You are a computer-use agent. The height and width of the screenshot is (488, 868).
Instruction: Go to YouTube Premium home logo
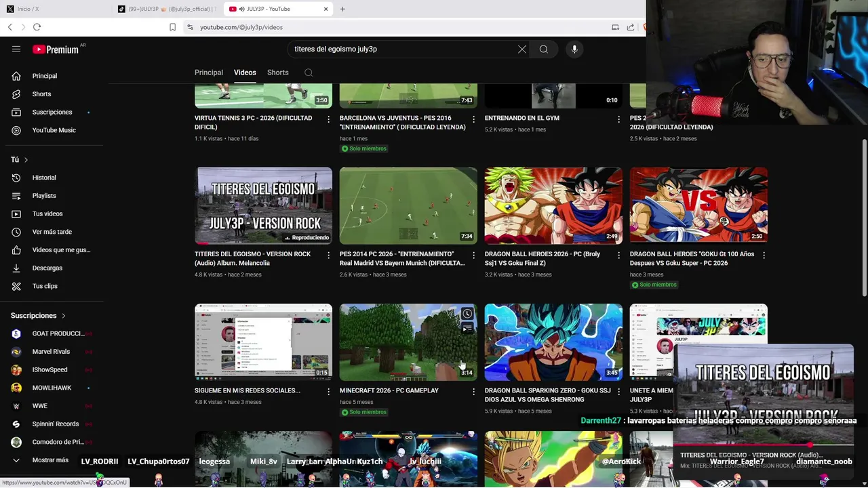56,49
